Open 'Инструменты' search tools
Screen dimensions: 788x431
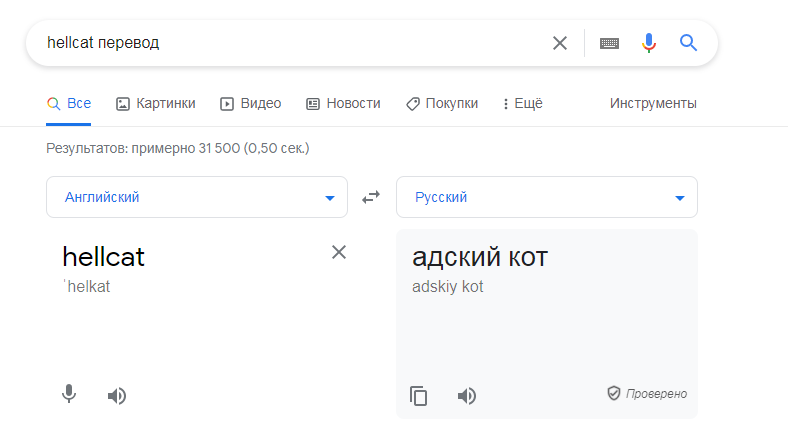pyautogui.click(x=653, y=103)
